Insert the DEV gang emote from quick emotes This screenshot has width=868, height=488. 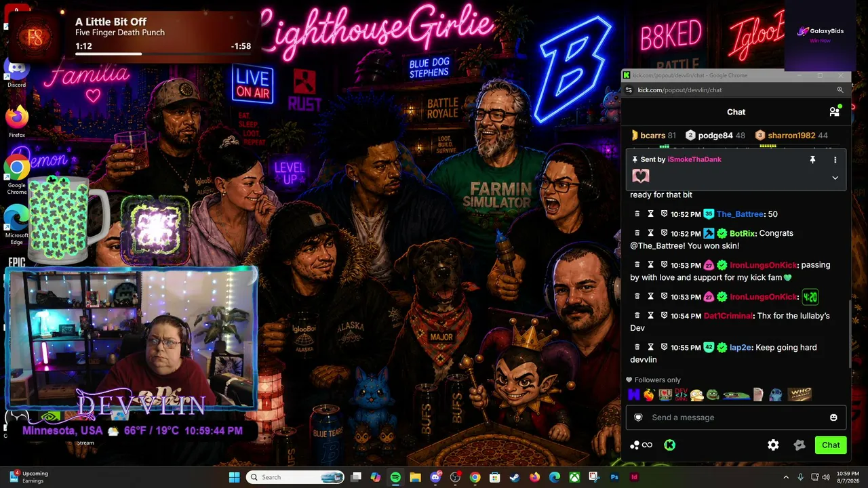681,394
